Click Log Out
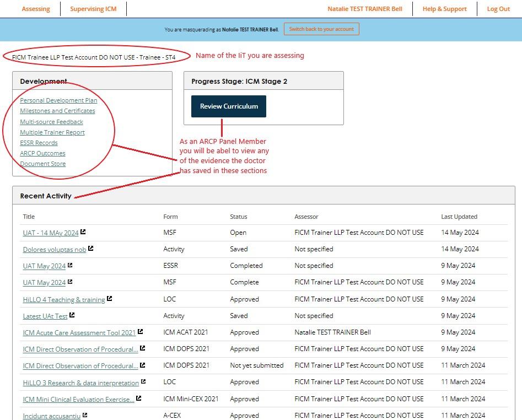Image resolution: width=522 pixels, height=420 pixels. [x=498, y=9]
